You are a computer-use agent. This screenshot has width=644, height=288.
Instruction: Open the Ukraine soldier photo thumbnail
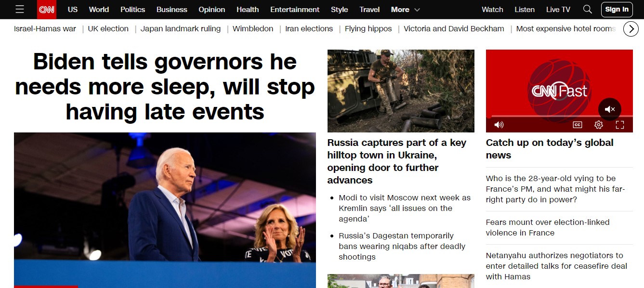pyautogui.click(x=401, y=91)
